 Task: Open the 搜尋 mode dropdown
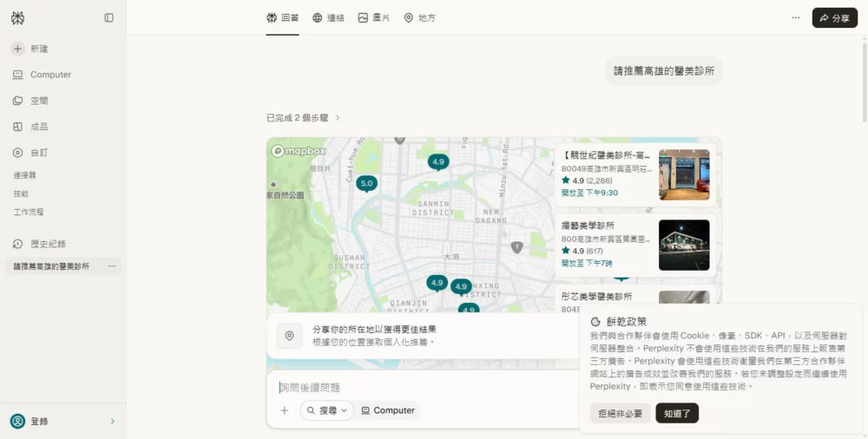[326, 410]
